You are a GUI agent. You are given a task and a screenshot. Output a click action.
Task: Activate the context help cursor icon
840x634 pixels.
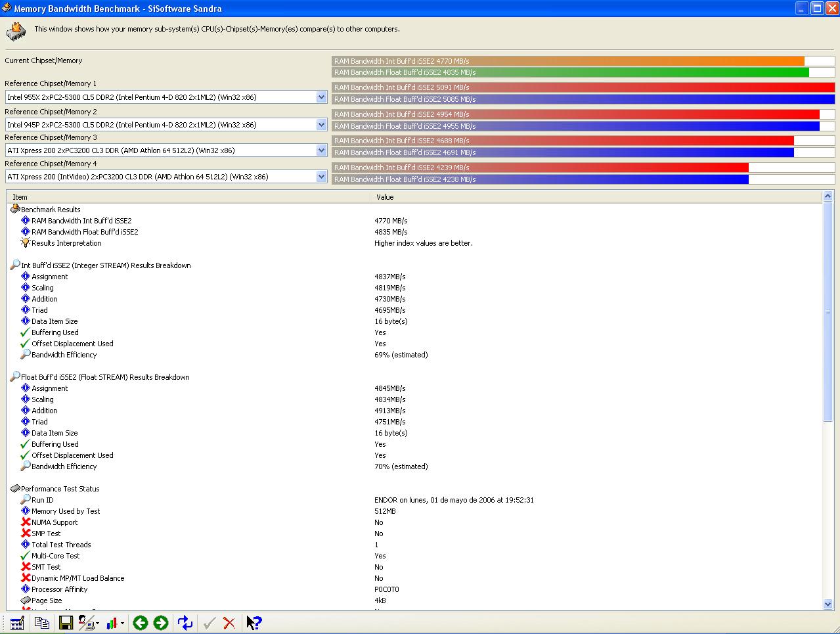(254, 623)
